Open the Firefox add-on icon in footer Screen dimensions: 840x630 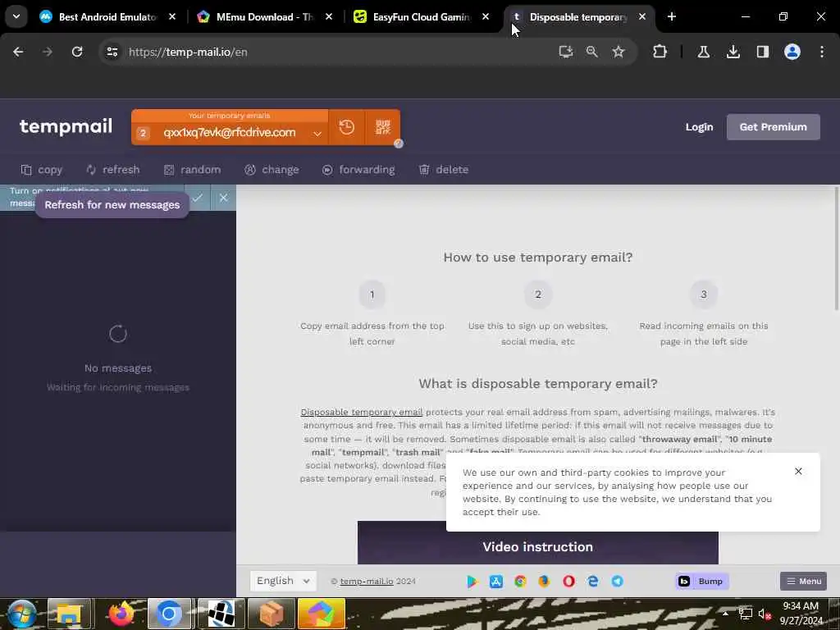[x=544, y=582]
